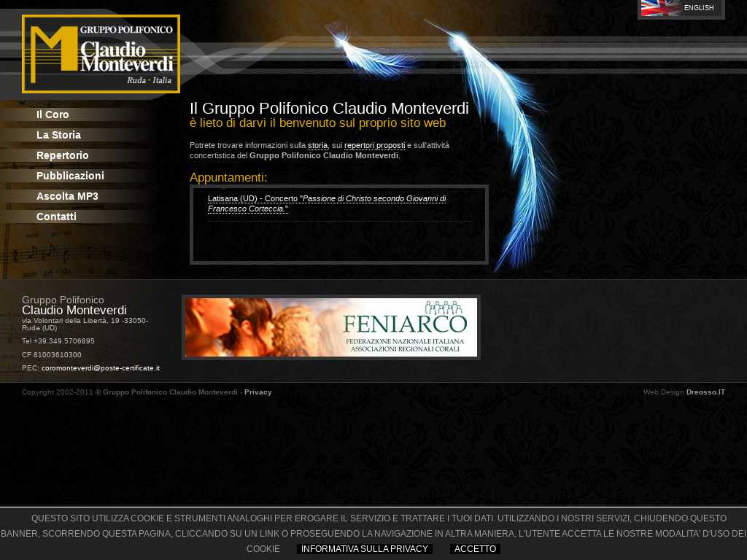Viewport: 747px width, 560px height.
Task: Open the Il Coro menu item
Action: point(53,114)
